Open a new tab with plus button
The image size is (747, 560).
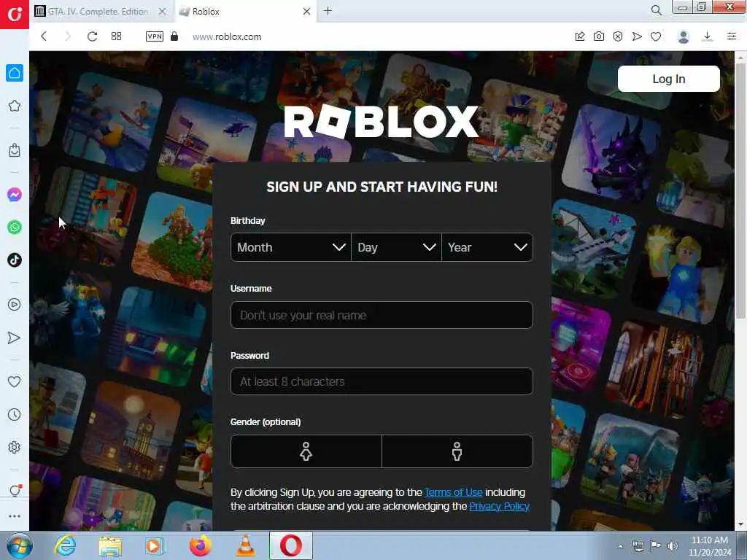click(328, 11)
